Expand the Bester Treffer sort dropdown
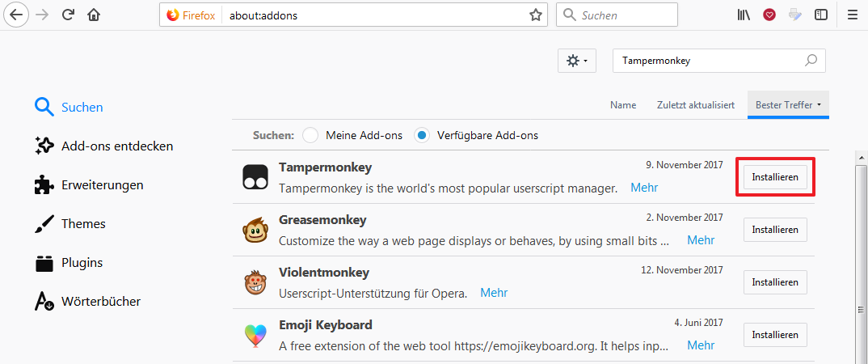The image size is (868, 364). click(788, 104)
